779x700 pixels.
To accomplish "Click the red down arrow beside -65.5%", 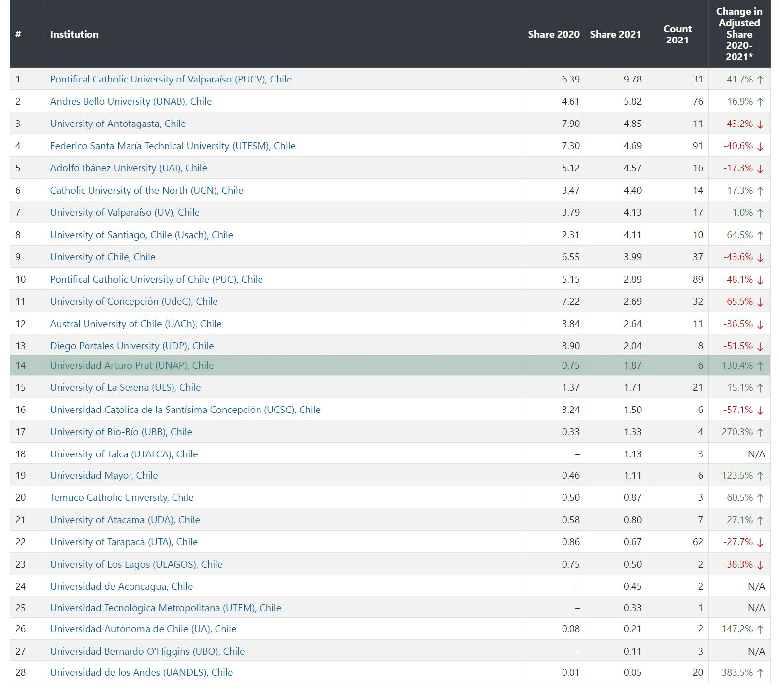I will [x=760, y=302].
